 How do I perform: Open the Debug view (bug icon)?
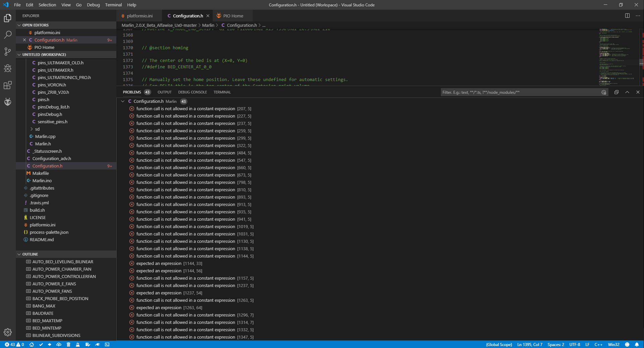(8, 68)
